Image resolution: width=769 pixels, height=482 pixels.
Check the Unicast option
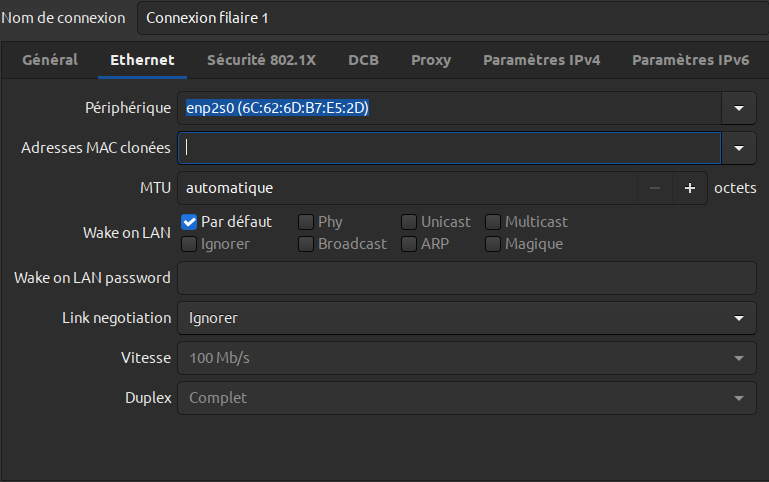tap(409, 222)
